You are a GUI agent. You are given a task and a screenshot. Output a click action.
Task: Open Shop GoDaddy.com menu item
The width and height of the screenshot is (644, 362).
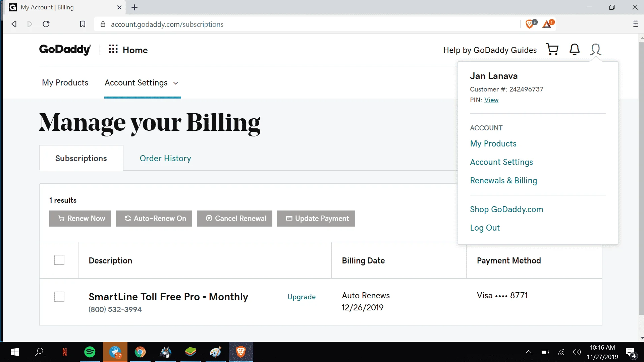click(506, 209)
